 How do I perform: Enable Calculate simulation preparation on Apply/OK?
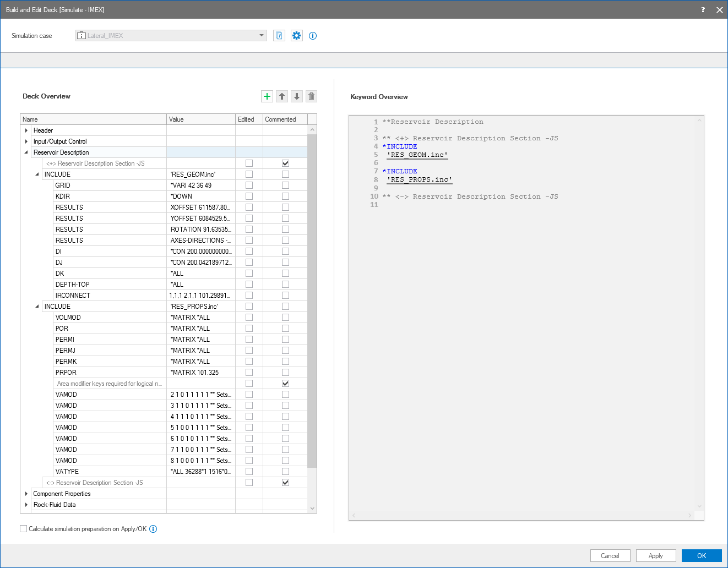click(x=24, y=529)
